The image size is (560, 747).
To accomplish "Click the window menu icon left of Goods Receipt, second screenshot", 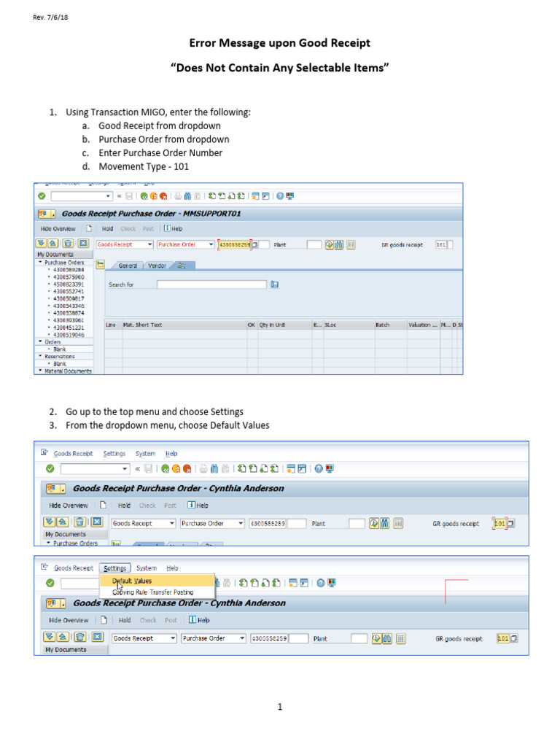I will click(x=44, y=452).
